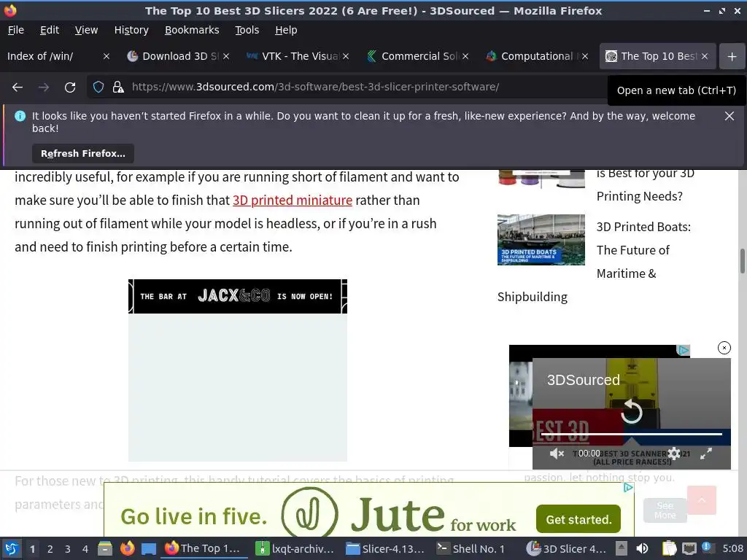
Task: Open video player settings gear
Action: [674, 454]
